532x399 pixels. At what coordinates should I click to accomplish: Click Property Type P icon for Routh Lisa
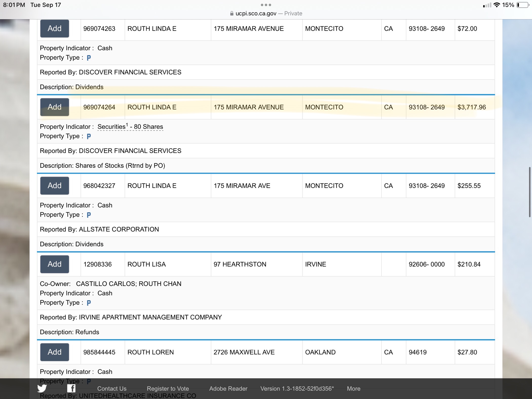[89, 303]
